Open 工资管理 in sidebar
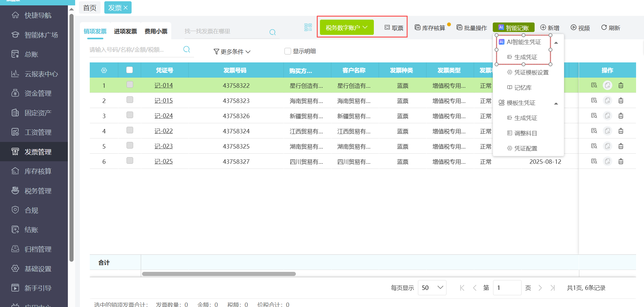 point(34,132)
